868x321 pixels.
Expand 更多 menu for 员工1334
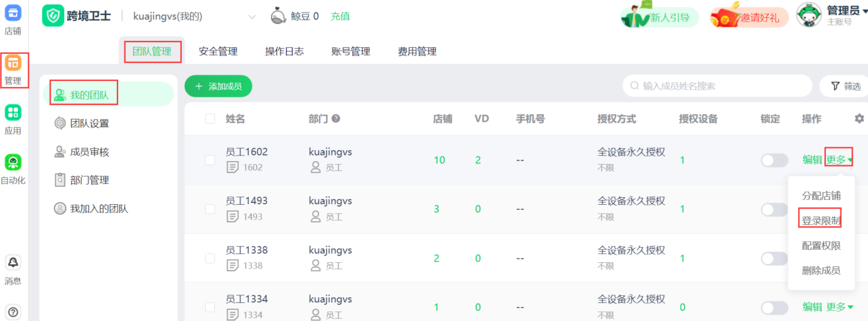tap(839, 307)
